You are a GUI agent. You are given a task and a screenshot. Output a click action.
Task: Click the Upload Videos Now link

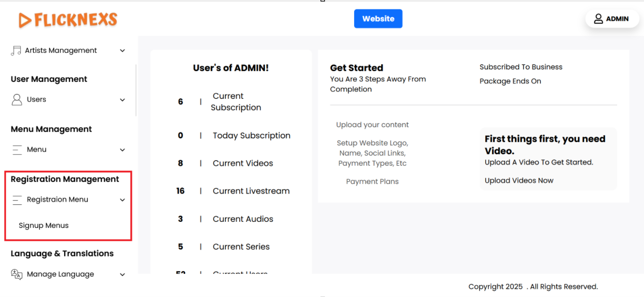pyautogui.click(x=519, y=181)
